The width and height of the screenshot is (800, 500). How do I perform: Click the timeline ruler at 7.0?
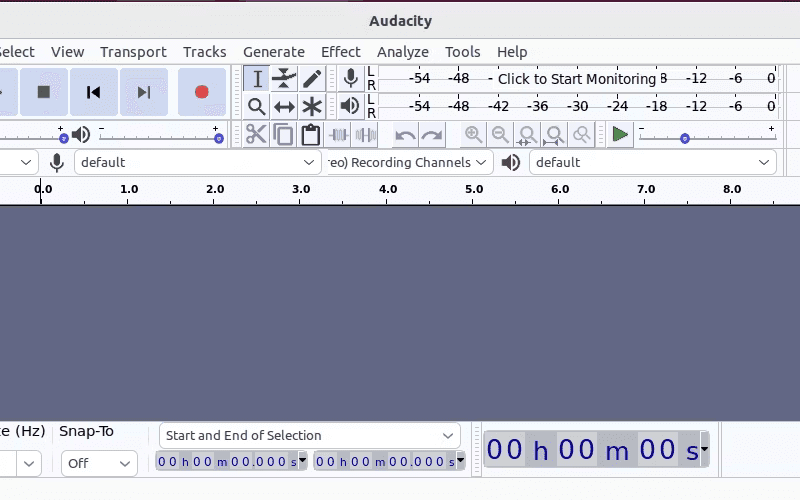point(645,190)
